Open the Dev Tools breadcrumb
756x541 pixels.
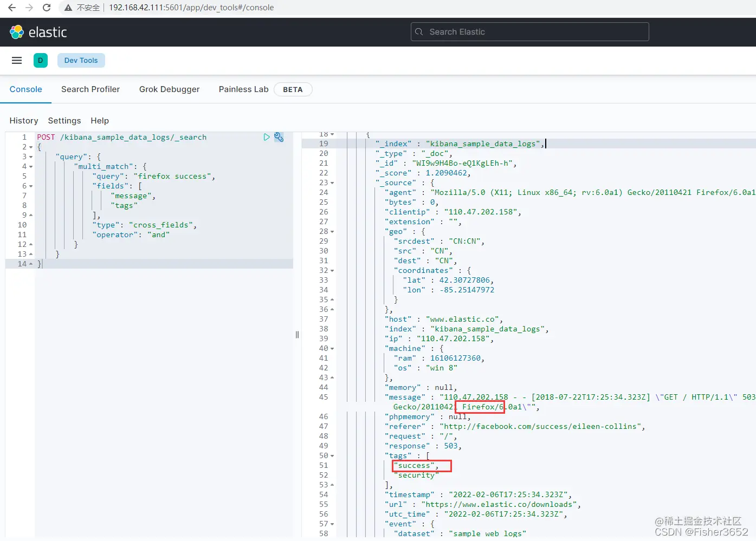81,60
